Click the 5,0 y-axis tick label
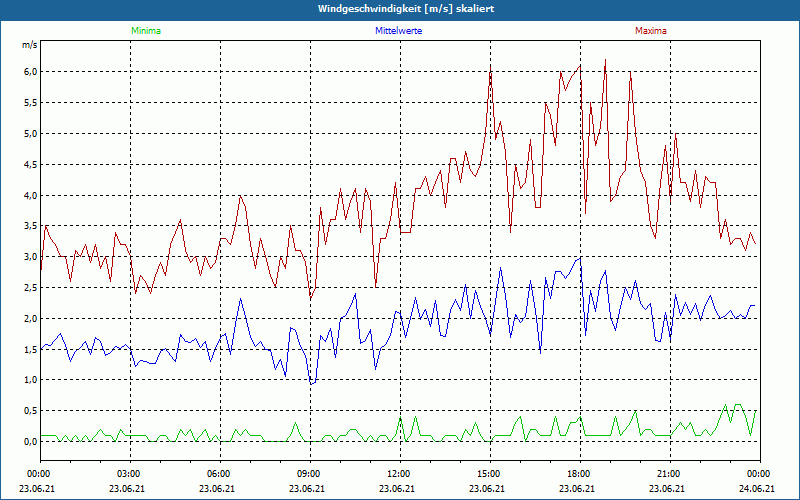The image size is (800, 500). tap(31, 134)
